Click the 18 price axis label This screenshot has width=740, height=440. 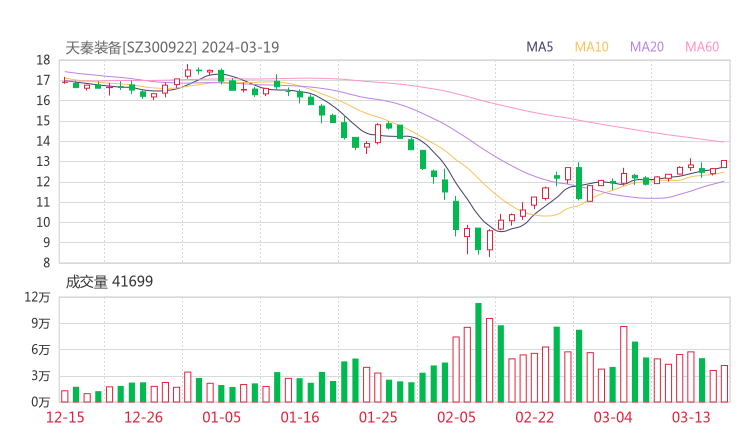coord(43,60)
